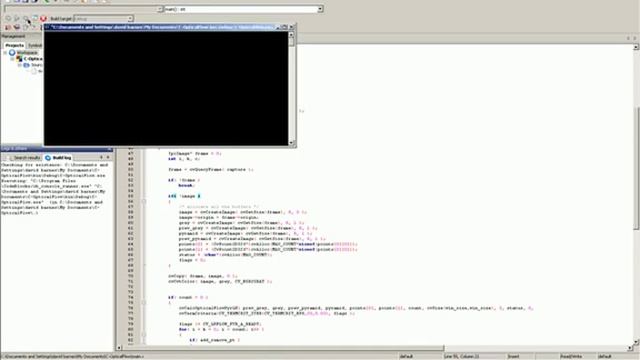640x360 pixels.
Task: Click the cvCalcOpticalFlowPyrLK code line
Action: (356, 308)
